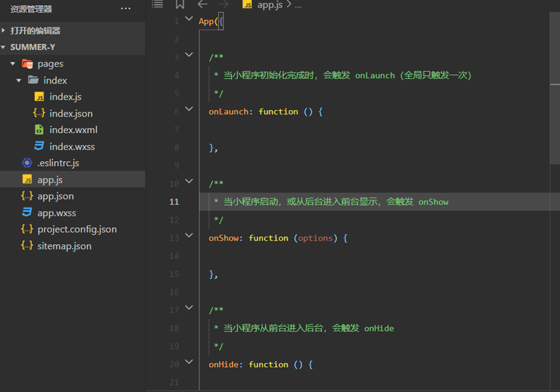
Task: Open app.json from the file tree
Action: coord(56,196)
